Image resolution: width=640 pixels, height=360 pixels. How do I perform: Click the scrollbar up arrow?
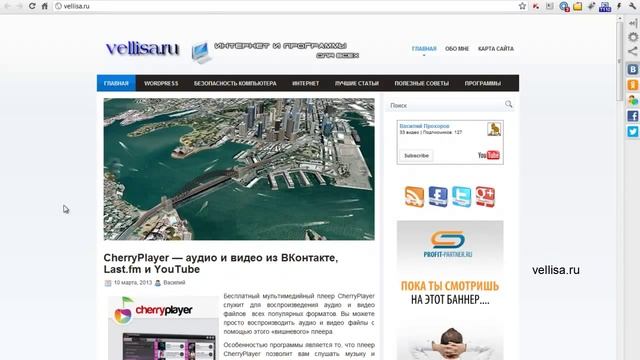click(620, 18)
